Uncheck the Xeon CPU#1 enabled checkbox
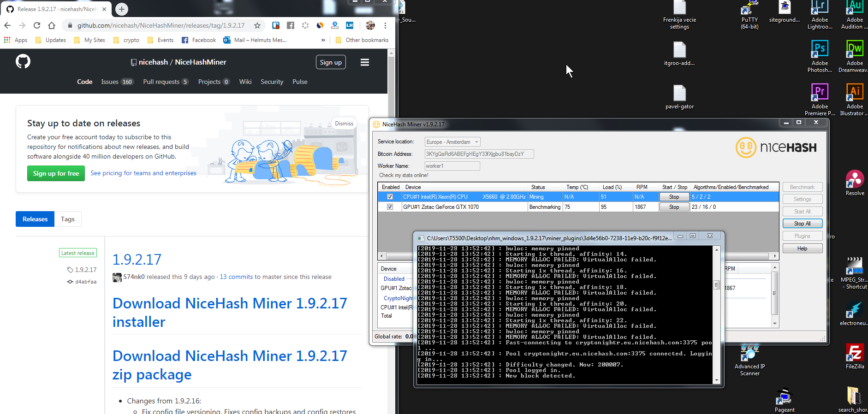The image size is (868, 414). click(390, 197)
